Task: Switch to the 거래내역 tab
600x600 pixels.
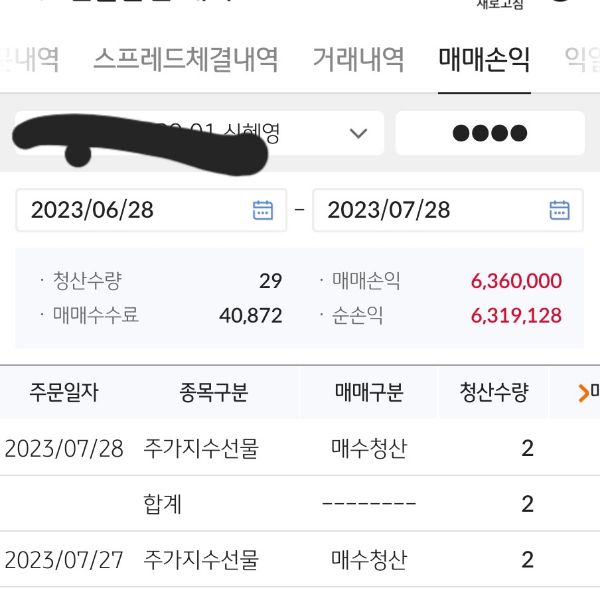Action: pyautogui.click(x=358, y=60)
